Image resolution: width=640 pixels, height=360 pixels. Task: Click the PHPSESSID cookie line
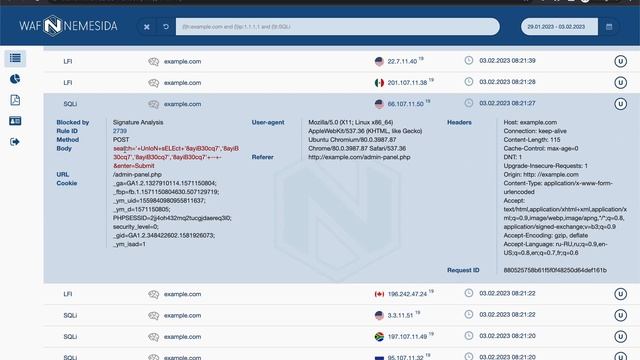coord(172,218)
